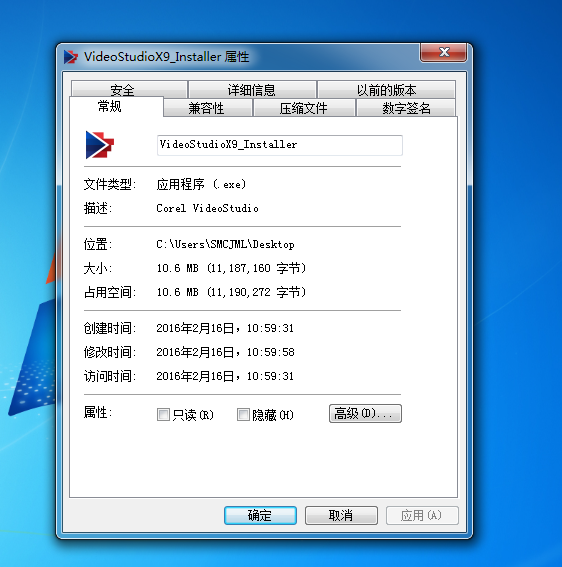Click the 属性 label

coord(98,412)
